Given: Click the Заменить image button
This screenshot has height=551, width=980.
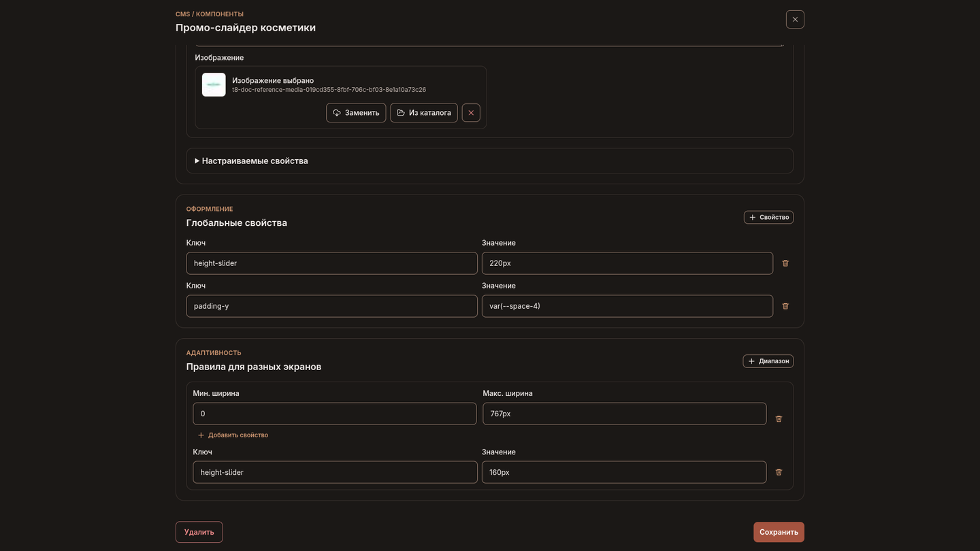Looking at the screenshot, I should pos(356,113).
